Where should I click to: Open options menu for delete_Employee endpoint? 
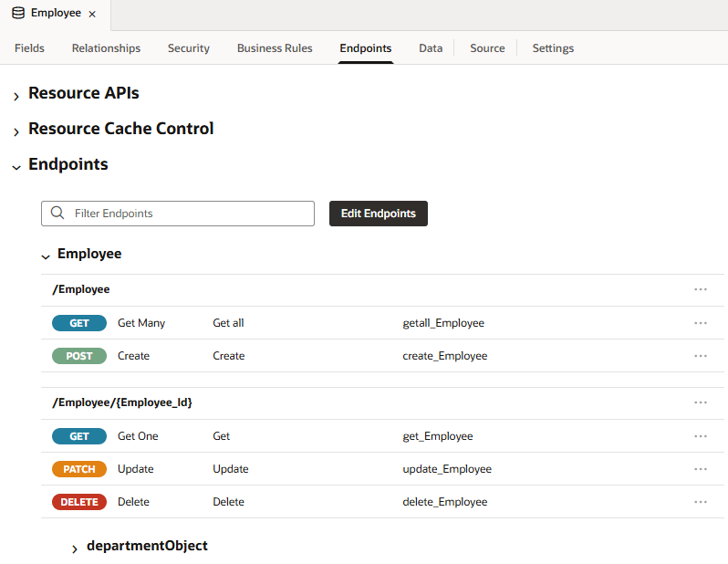click(701, 502)
